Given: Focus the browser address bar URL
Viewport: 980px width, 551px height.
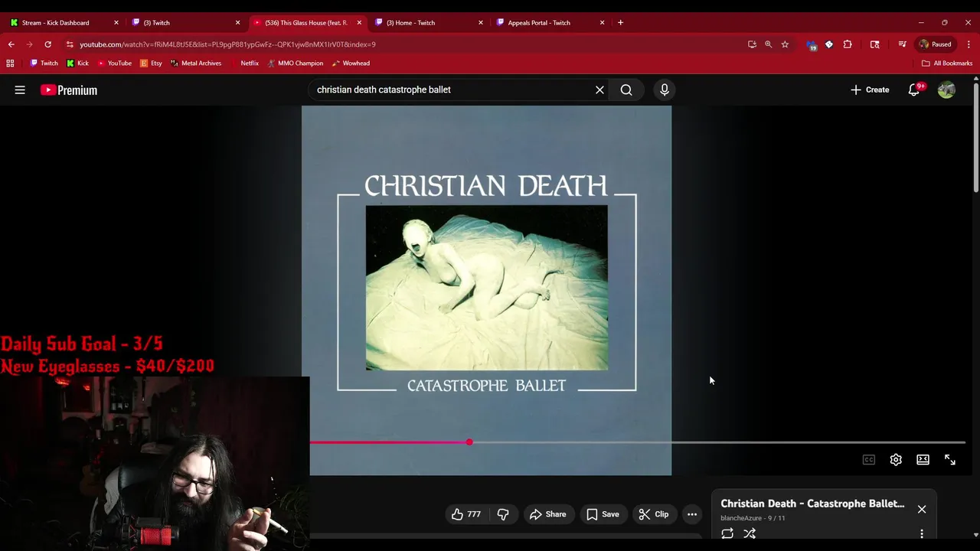Looking at the screenshot, I should tap(227, 44).
